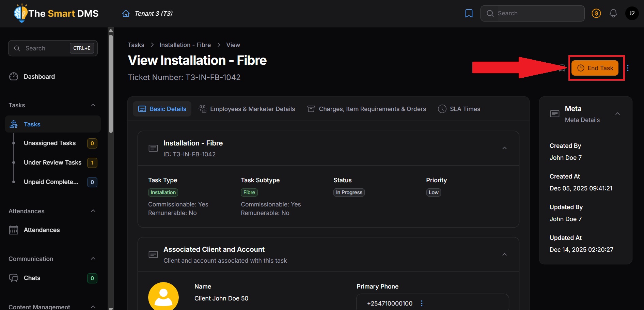Click the home icon beside Tenant 3
644x310 pixels.
pos(126,14)
